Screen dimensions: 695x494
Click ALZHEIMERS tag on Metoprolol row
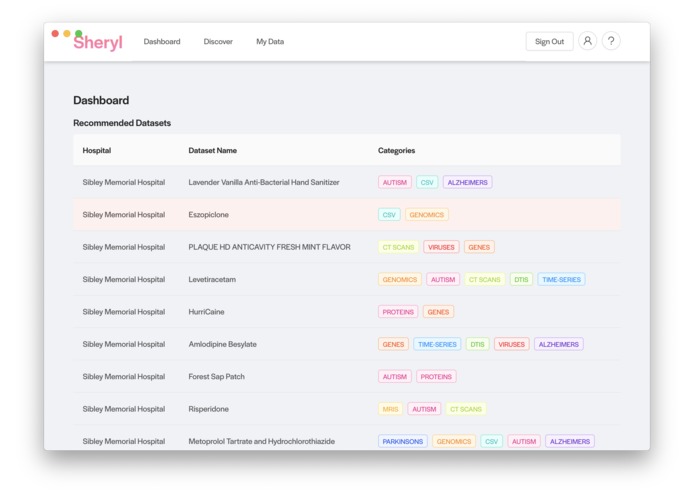click(570, 441)
